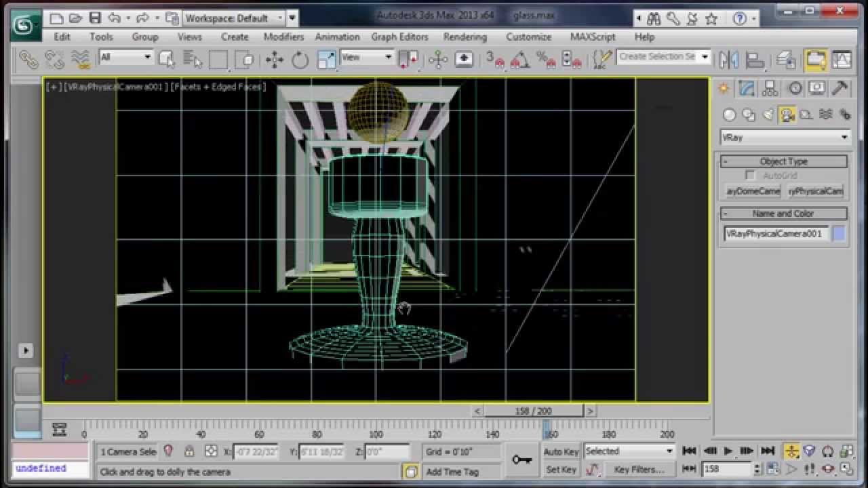The height and width of the screenshot is (488, 868).
Task: Click the VRayPhysicalCamera button
Action: pos(815,191)
